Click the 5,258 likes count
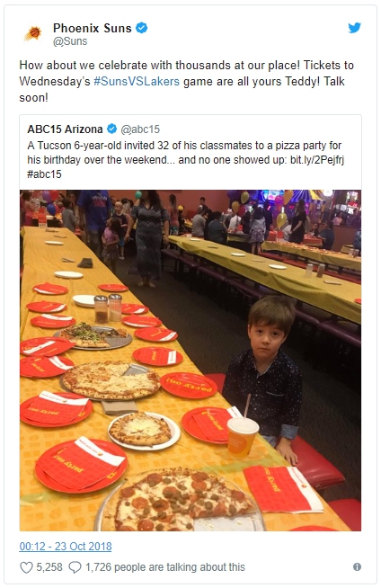The image size is (381, 588). click(49, 567)
